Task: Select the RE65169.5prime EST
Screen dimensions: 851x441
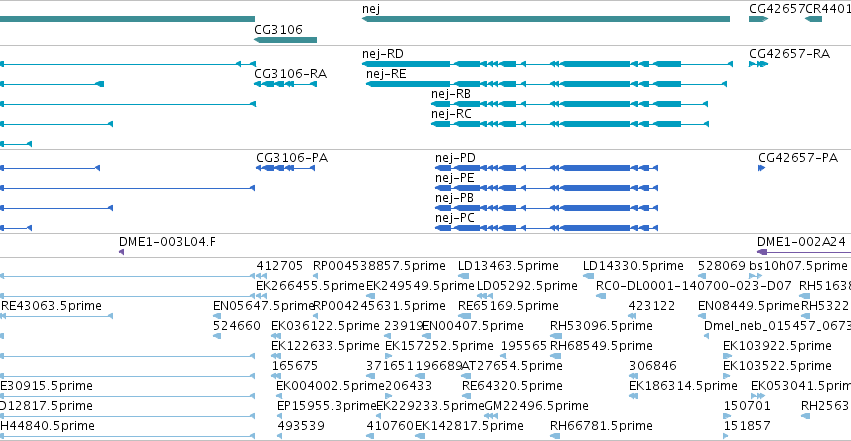Action: pyautogui.click(x=508, y=306)
